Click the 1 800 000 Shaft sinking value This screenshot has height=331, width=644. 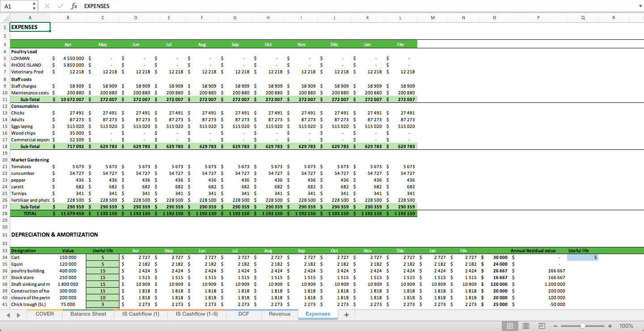point(68,284)
